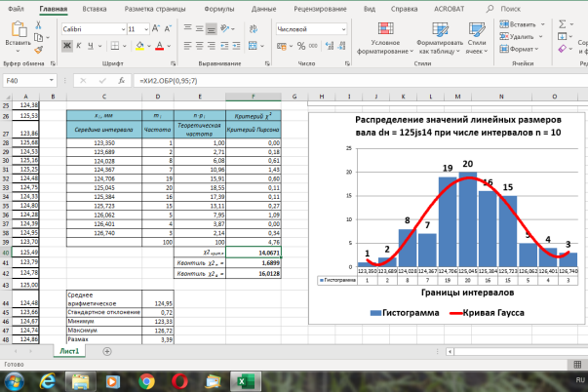Apply the yellow fill color bucket
This screenshot has height=392, width=588.
pos(139,46)
